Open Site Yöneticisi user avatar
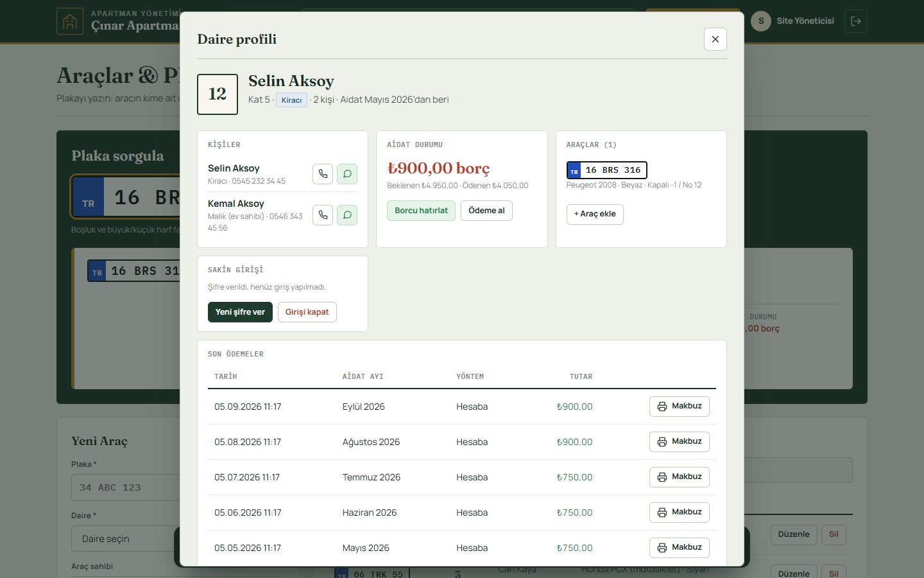 pos(761,21)
